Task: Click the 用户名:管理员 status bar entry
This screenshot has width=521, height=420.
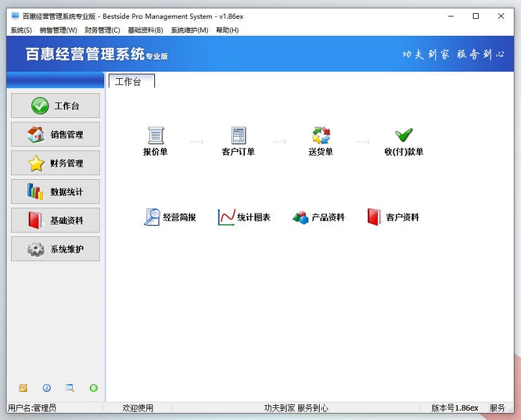Action: (32, 408)
